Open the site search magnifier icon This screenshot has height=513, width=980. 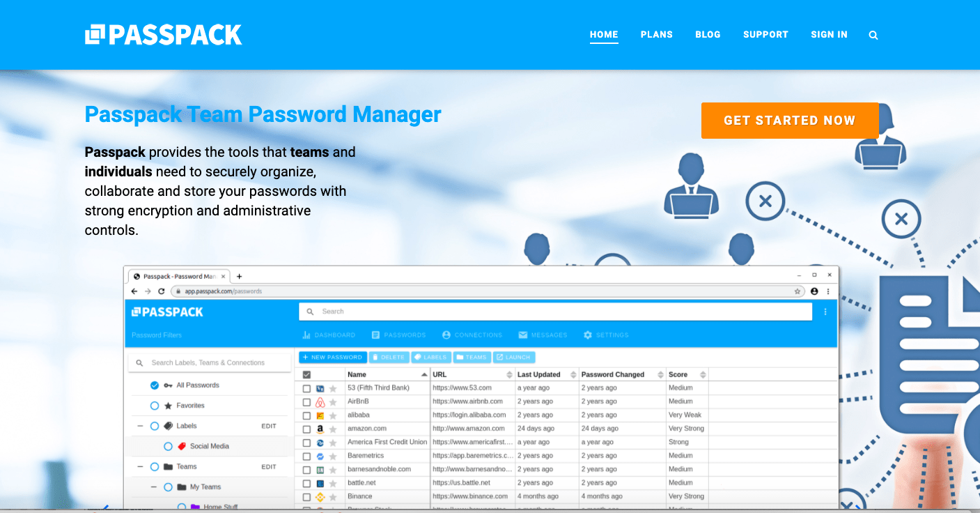[873, 35]
